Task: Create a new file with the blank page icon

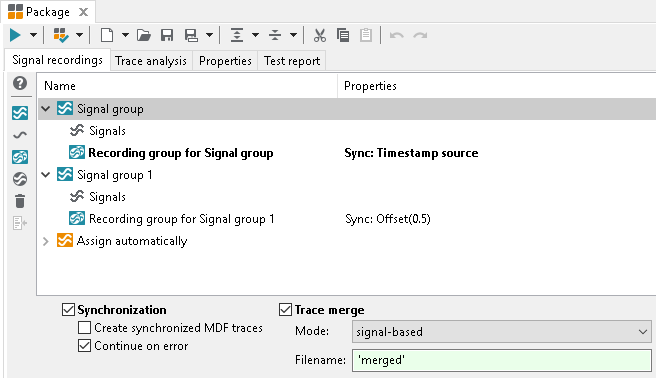Action: pos(107,35)
